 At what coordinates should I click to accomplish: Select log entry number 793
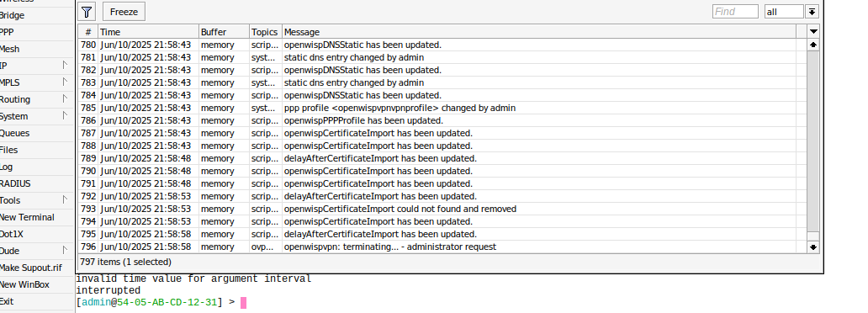click(442, 209)
